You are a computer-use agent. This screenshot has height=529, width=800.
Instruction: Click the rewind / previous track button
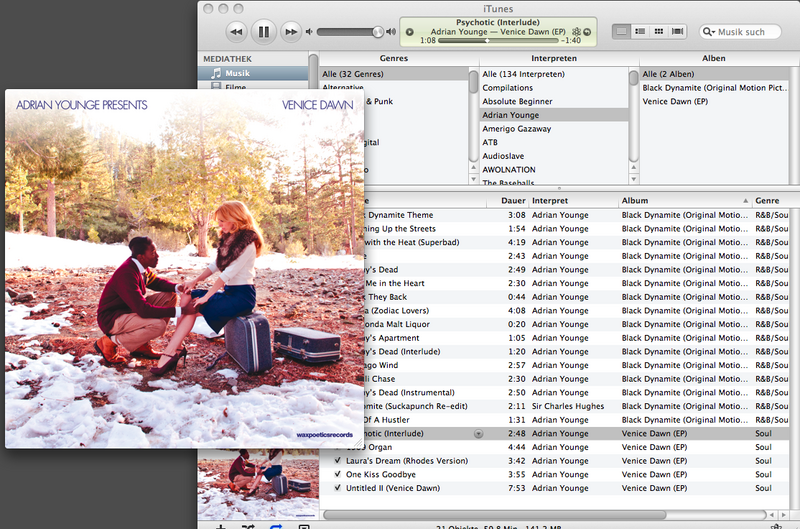coord(236,32)
